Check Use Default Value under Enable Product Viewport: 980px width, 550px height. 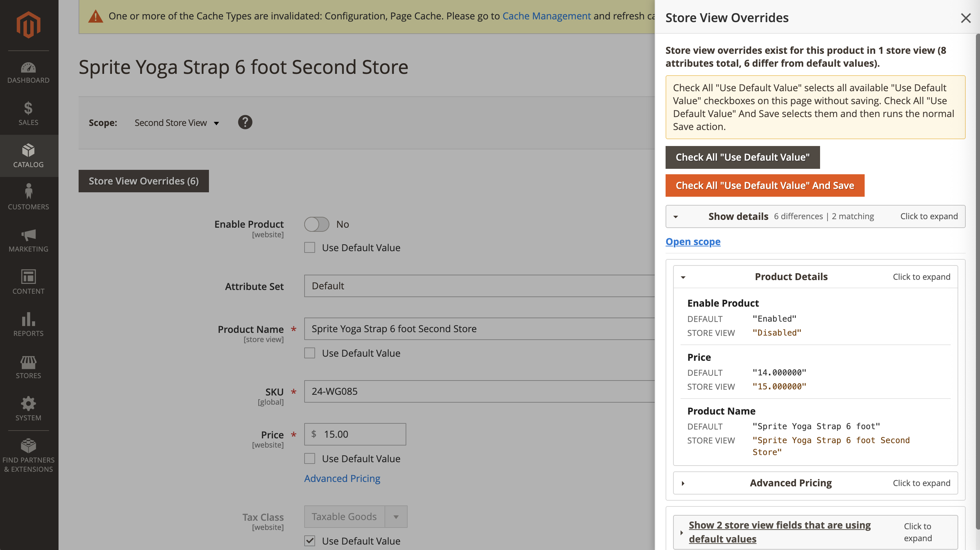tap(310, 247)
